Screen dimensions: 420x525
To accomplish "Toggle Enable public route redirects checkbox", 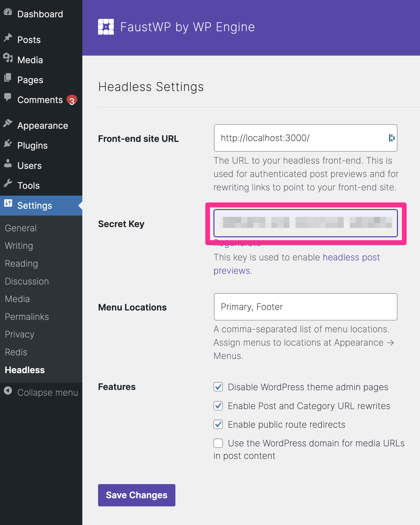I will (218, 424).
